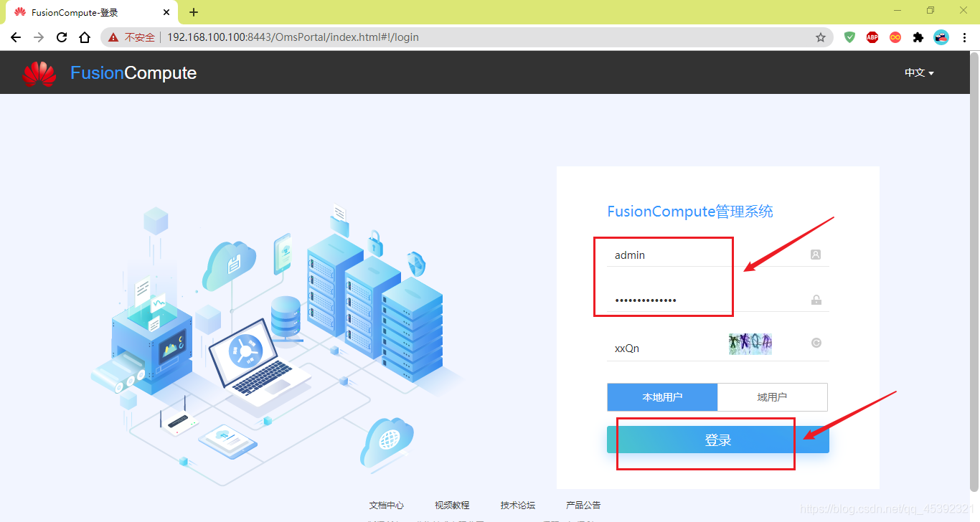
Task: Refresh the captcha with the circular icon
Action: coord(816,343)
